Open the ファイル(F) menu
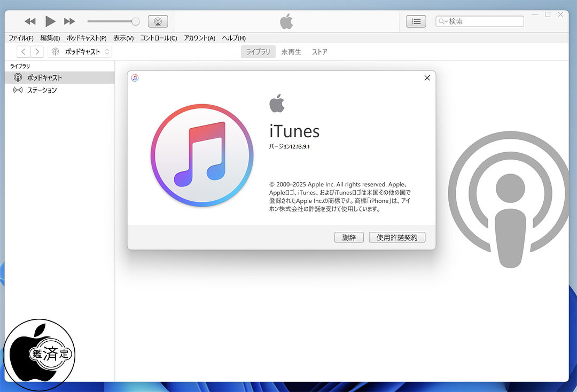Screen dimensions: 577x392 point(21,38)
